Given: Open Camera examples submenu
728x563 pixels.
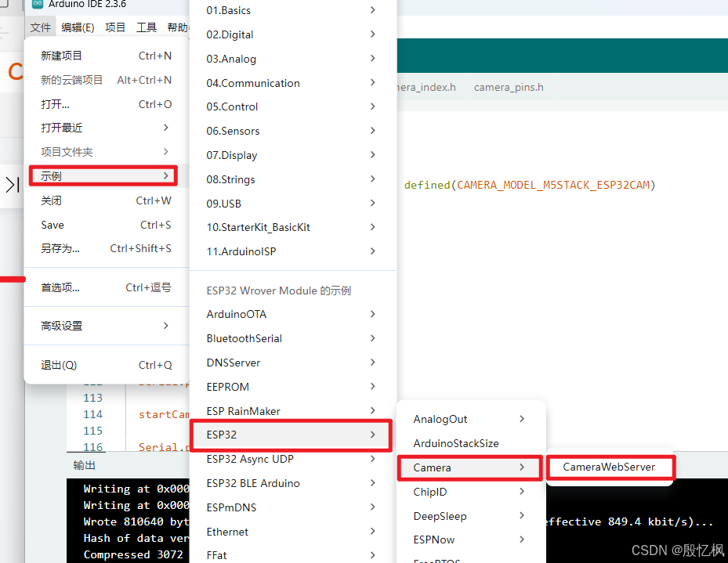Looking at the screenshot, I should (470, 467).
